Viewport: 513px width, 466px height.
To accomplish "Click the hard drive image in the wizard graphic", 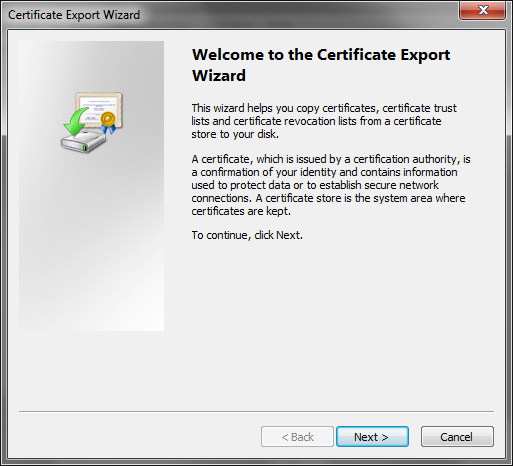I will point(83,142).
